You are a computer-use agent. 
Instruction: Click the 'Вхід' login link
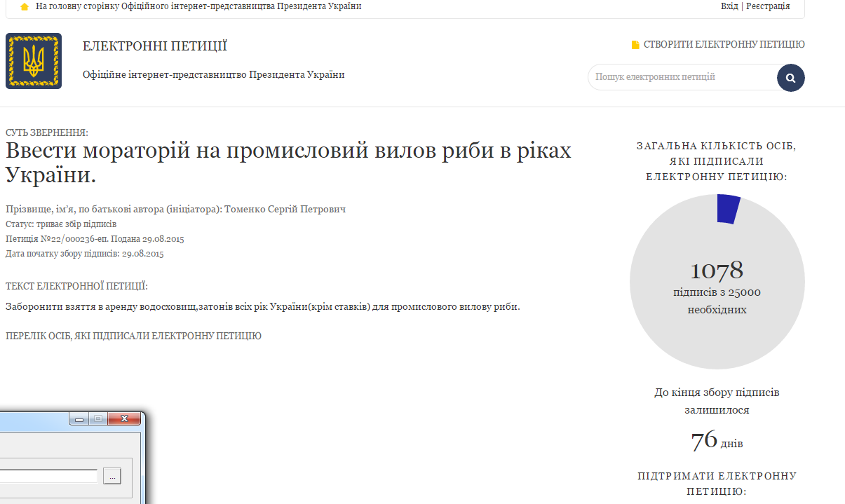(729, 6)
